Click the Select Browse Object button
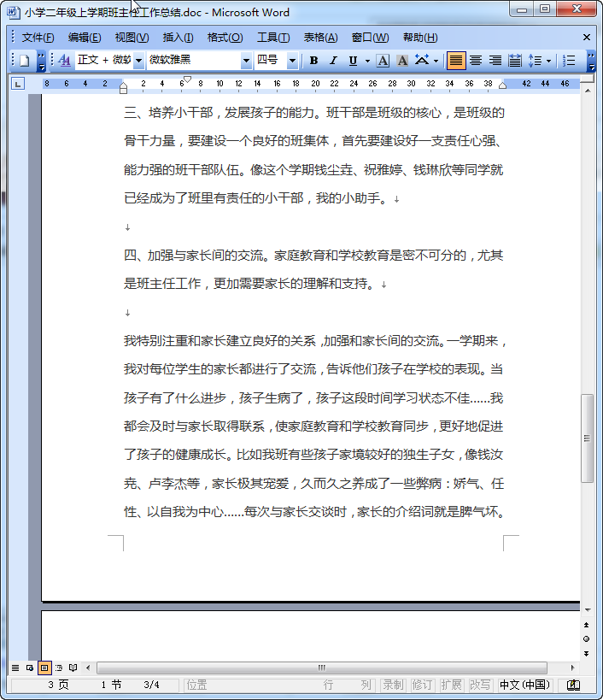This screenshot has width=603, height=700. coord(587,638)
